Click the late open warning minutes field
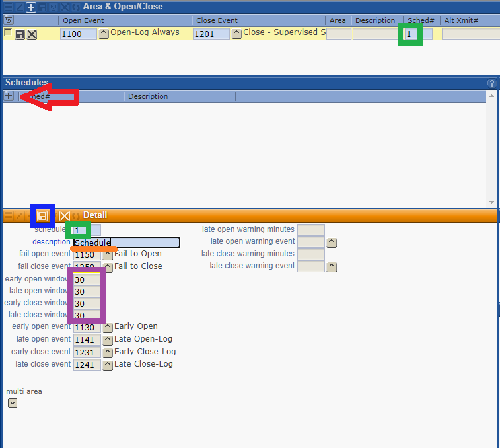This screenshot has width=500, height=448. [310, 230]
